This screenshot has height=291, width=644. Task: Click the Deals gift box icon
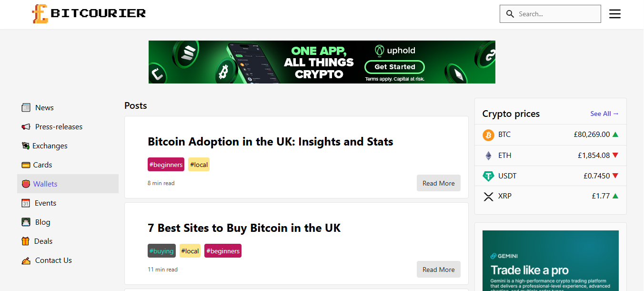click(x=26, y=241)
